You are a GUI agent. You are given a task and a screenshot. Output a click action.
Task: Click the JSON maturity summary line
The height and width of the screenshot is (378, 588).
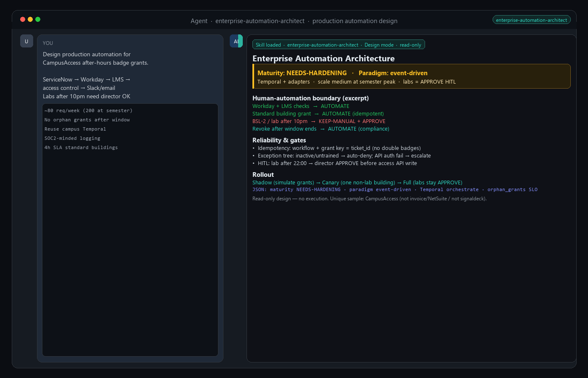(x=395, y=190)
